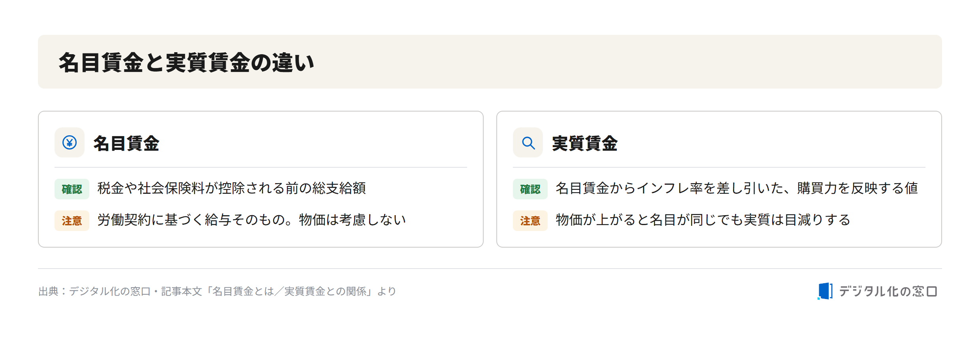Click the 出典 source citation line
This screenshot has height=337, width=980.
coord(217,292)
